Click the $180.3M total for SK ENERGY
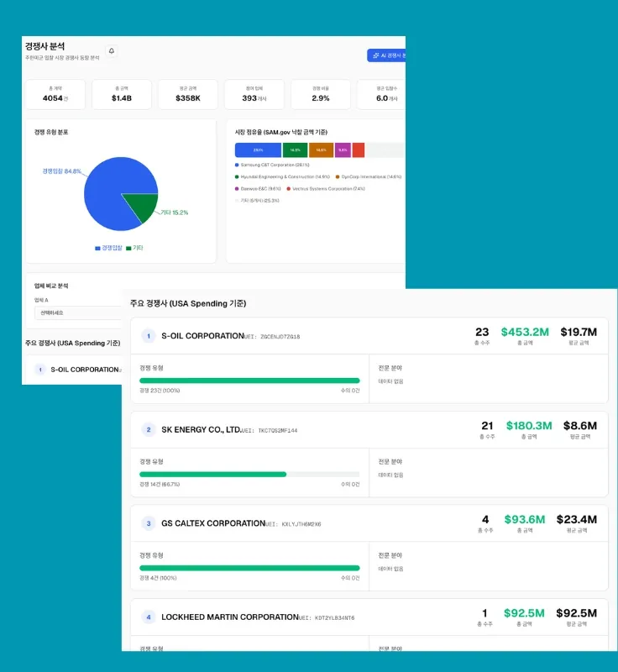 coord(529,426)
